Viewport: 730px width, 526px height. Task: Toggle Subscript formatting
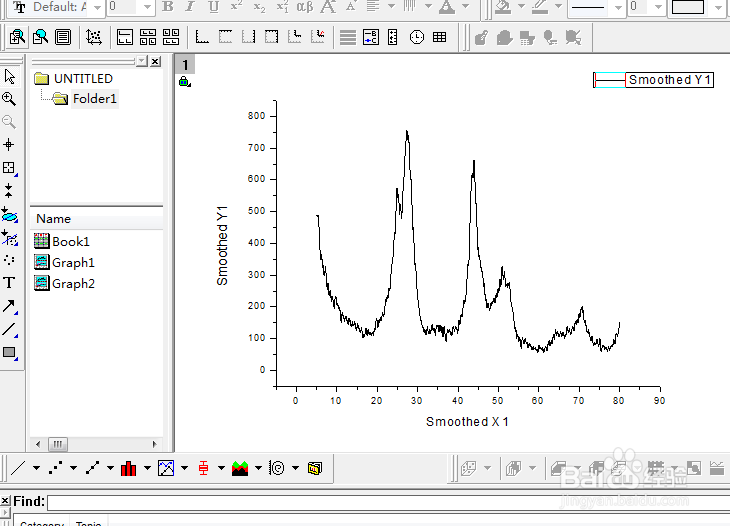pos(259,7)
